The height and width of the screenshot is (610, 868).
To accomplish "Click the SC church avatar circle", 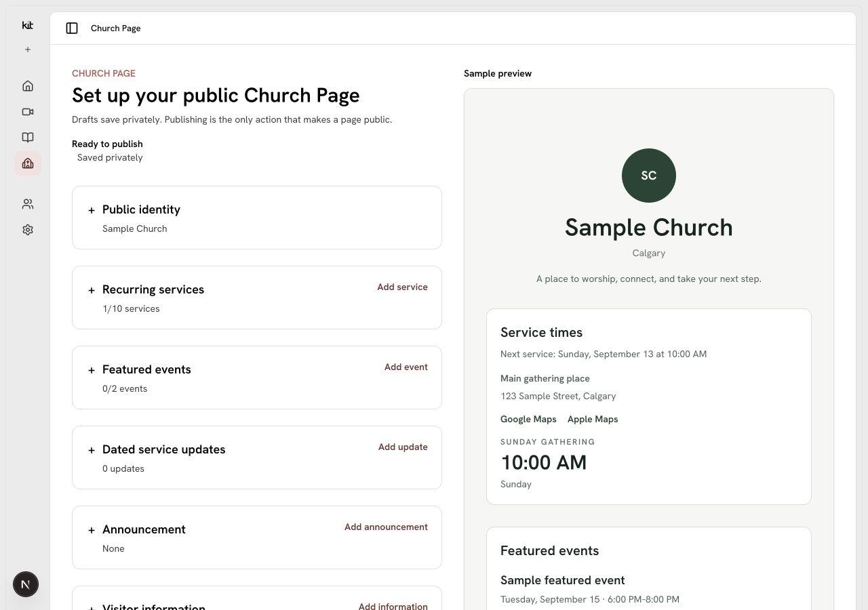I will click(649, 176).
